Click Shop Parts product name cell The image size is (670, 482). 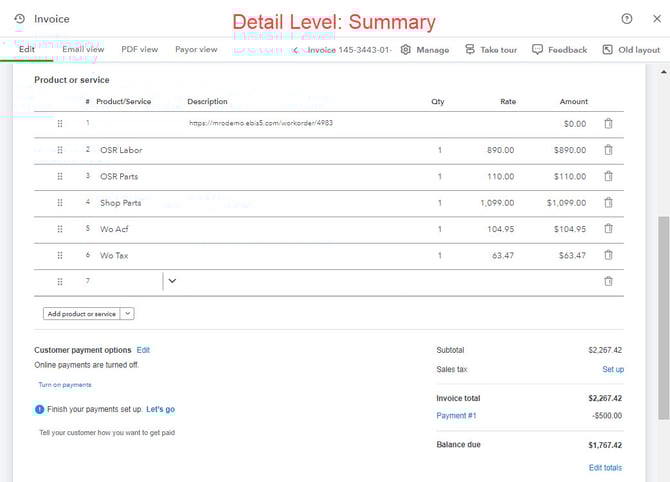tap(120, 203)
